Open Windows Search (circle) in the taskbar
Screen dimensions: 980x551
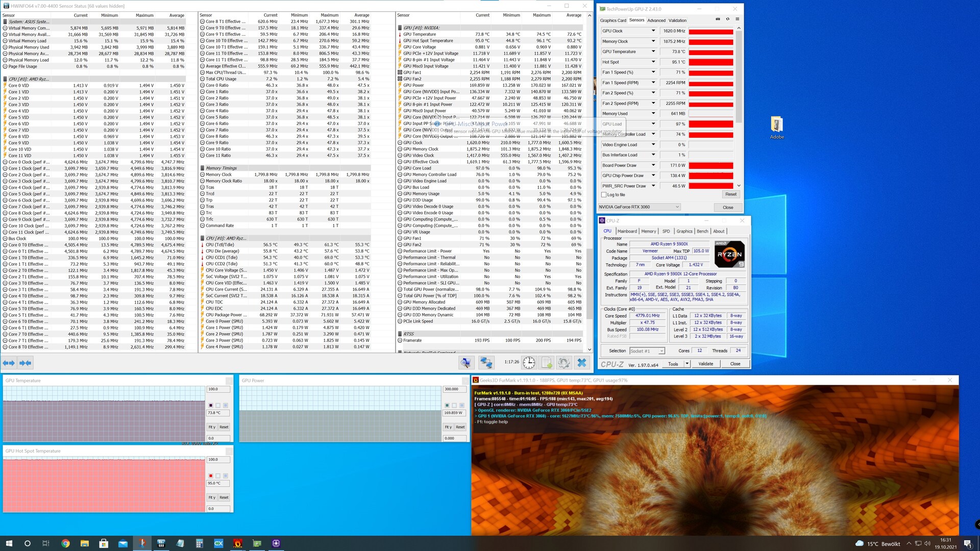click(28, 543)
